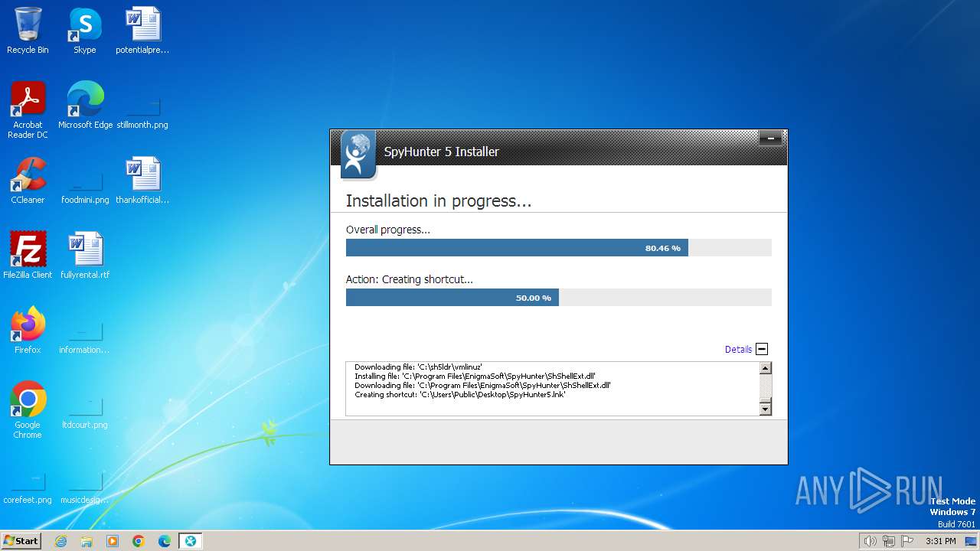The image size is (980, 551).
Task: Open Internet Explorer from the taskbar
Action: [61, 541]
